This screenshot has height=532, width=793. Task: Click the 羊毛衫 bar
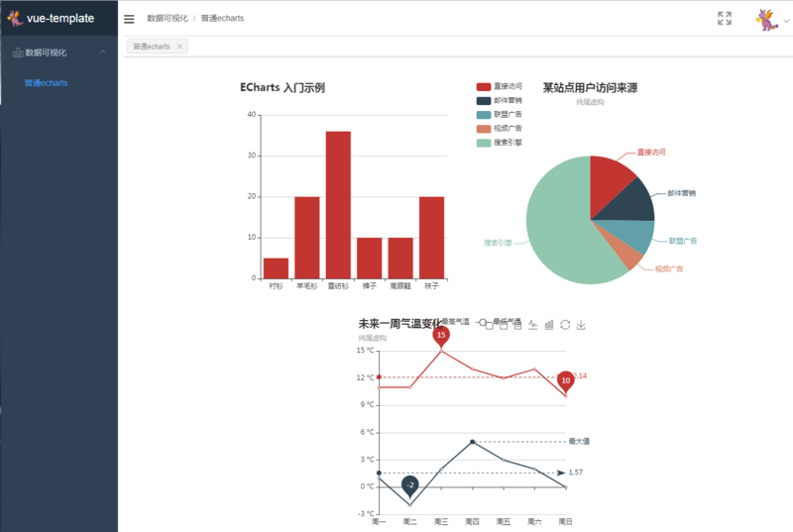point(307,238)
